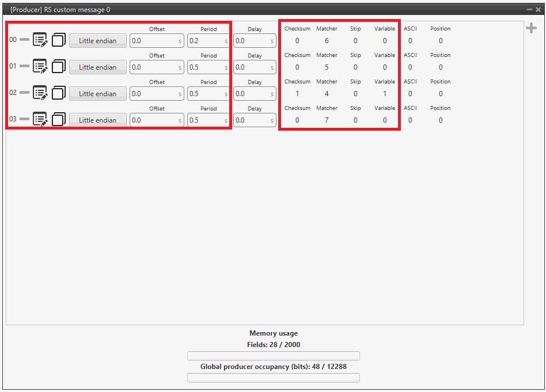Click the Delay field in row 02
The height and width of the screenshot is (392, 546).
pos(251,94)
